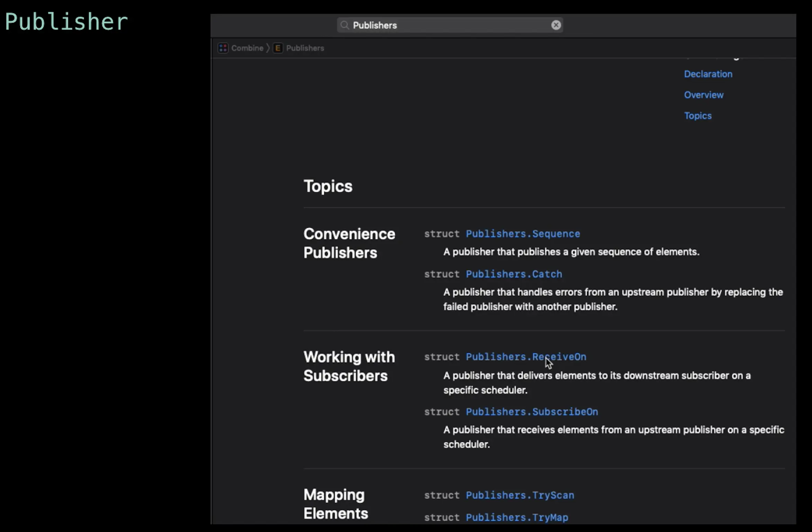The width and height of the screenshot is (812, 532).
Task: Click inside the Publishers search field
Action: tap(450, 25)
